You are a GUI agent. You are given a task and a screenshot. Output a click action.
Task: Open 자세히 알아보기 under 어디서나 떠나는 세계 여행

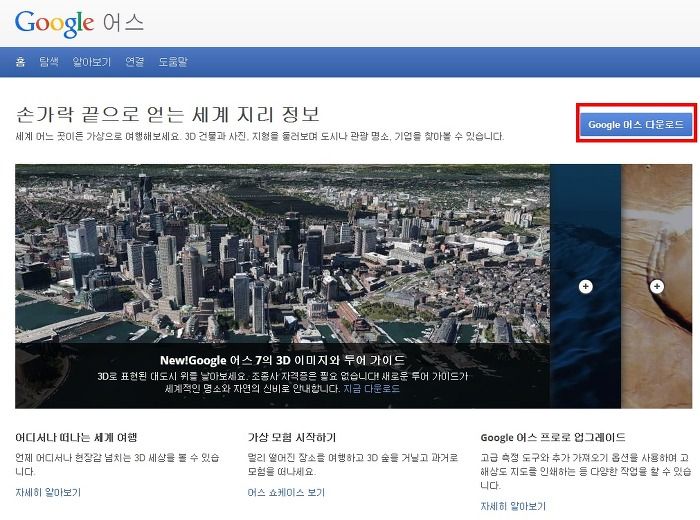click(x=48, y=492)
